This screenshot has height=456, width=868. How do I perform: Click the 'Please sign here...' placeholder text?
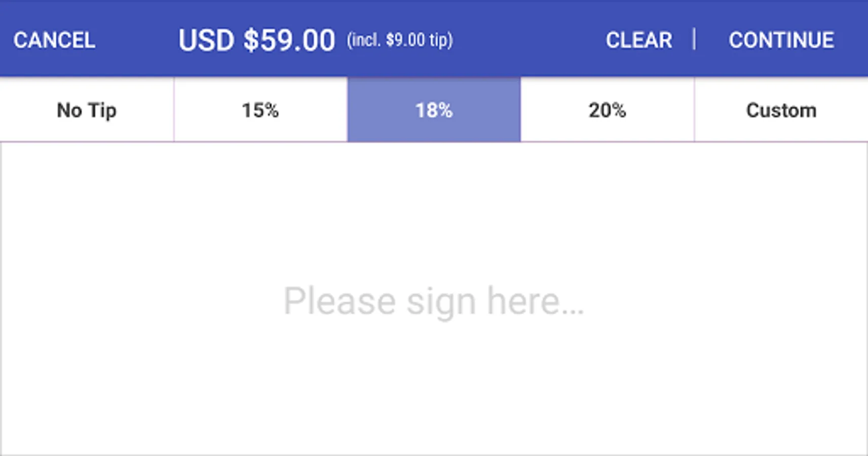pyautogui.click(x=434, y=301)
